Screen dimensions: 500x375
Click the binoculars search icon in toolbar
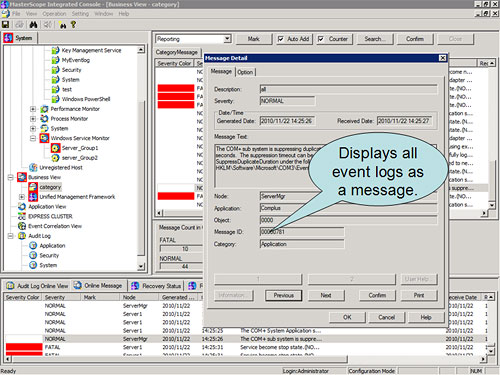[x=33, y=24]
